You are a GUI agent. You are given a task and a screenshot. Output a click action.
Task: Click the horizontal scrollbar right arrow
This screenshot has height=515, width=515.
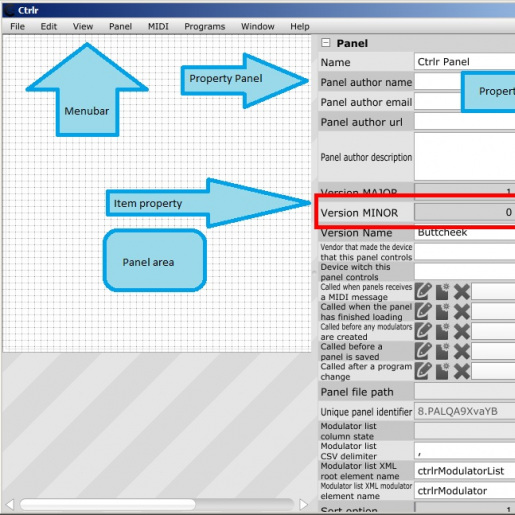pyautogui.click(x=303, y=504)
